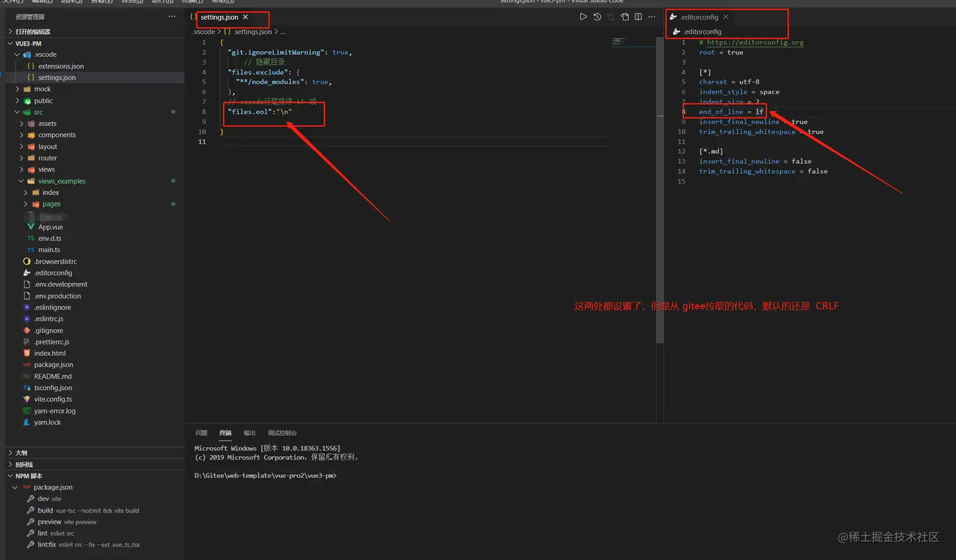Select the router folder row
The width and height of the screenshot is (956, 560).
point(95,158)
